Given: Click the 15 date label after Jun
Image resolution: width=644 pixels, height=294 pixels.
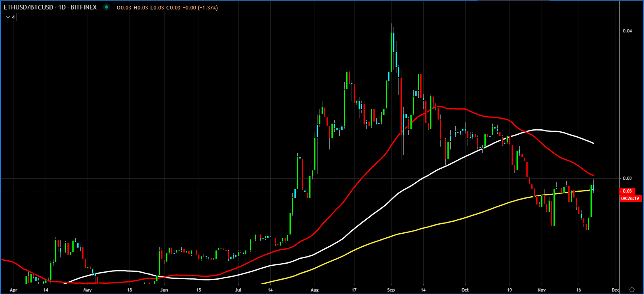Looking at the screenshot, I should pos(199,289).
